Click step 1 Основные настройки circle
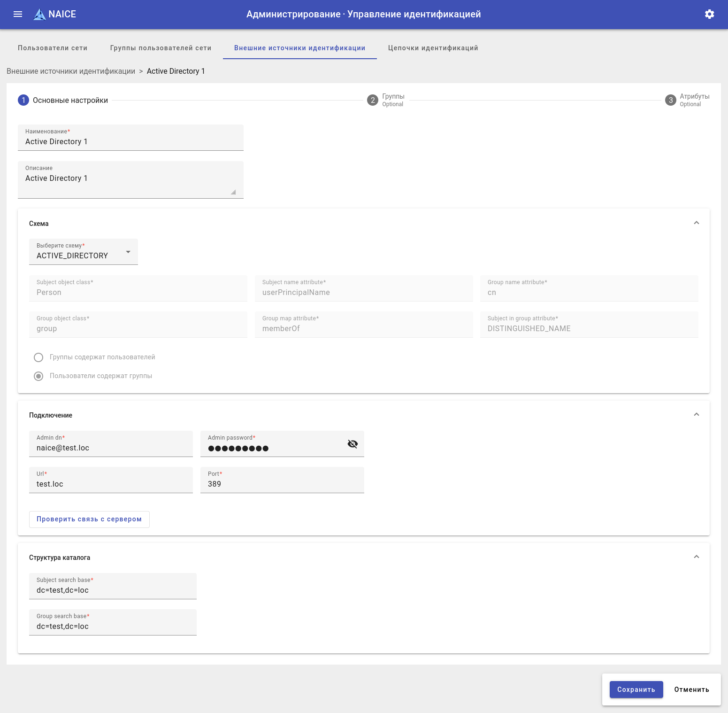Viewport: 728px width, 713px height. 23,100
